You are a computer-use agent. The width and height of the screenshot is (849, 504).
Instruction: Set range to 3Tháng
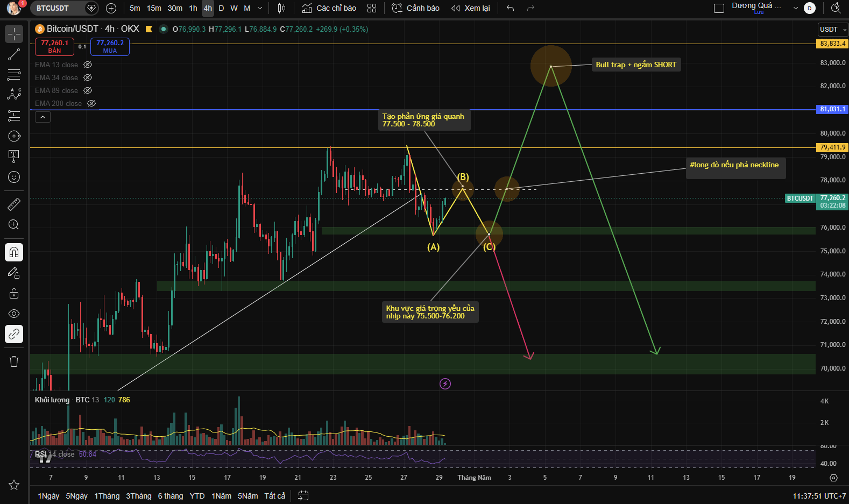[139, 496]
